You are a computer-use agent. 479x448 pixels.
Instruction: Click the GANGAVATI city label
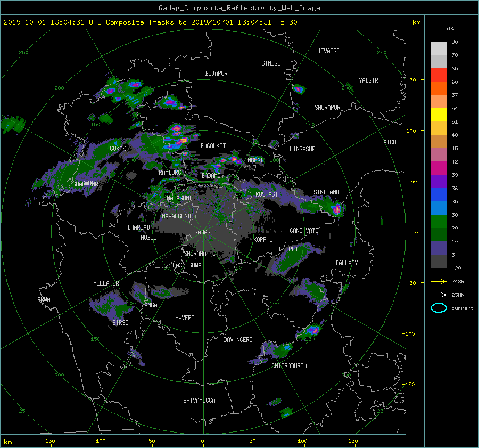point(304,231)
